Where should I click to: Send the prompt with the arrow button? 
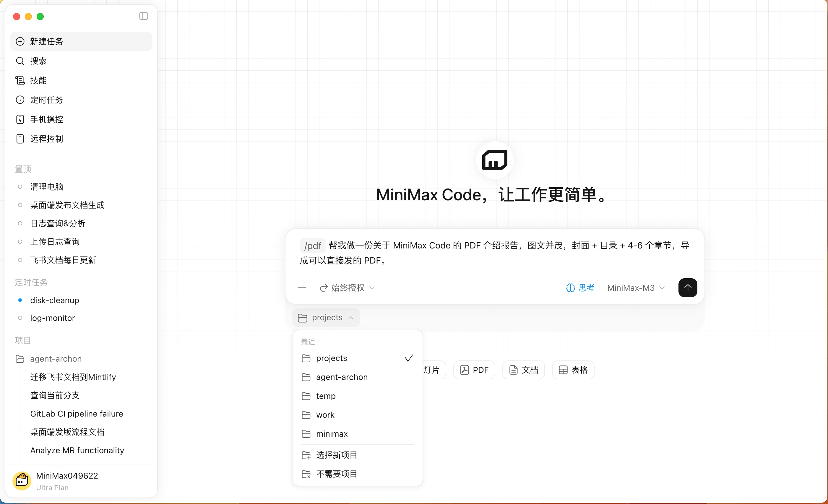pos(688,288)
